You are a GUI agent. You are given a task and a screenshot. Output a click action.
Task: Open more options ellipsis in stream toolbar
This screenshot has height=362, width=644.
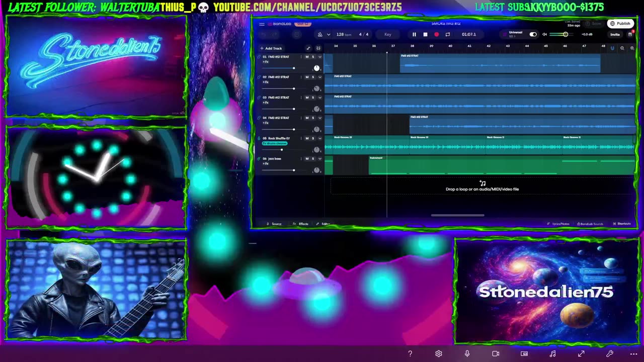633,354
